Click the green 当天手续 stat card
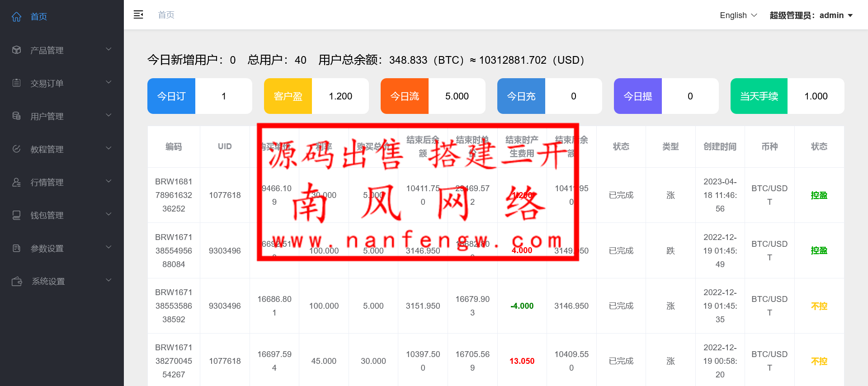The height and width of the screenshot is (386, 868). (759, 96)
